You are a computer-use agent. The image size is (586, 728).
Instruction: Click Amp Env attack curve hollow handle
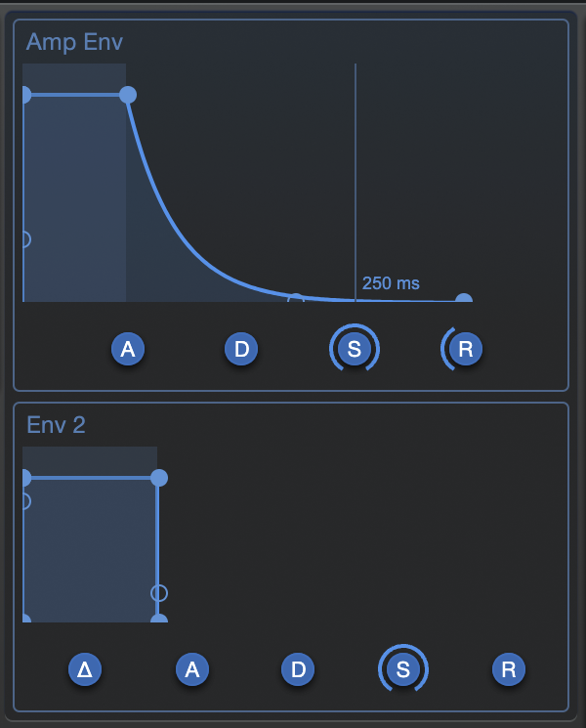(26, 239)
